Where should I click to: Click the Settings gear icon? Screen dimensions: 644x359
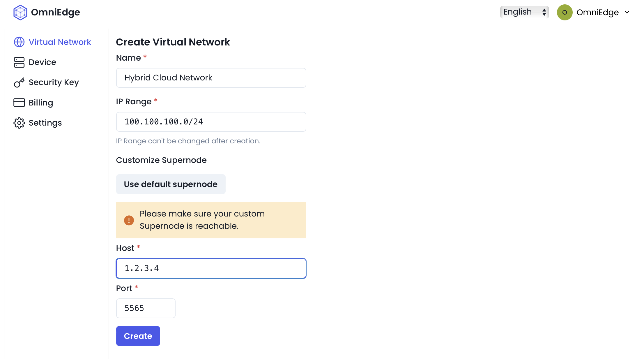[x=19, y=123]
